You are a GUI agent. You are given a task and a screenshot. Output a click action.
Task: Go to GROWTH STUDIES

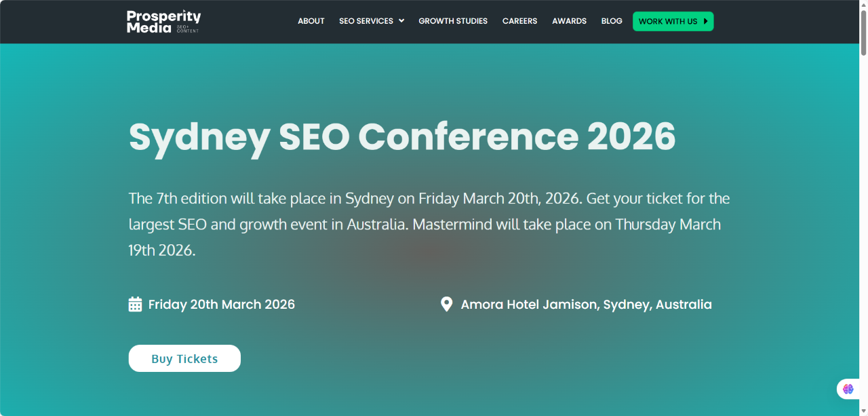(x=453, y=21)
